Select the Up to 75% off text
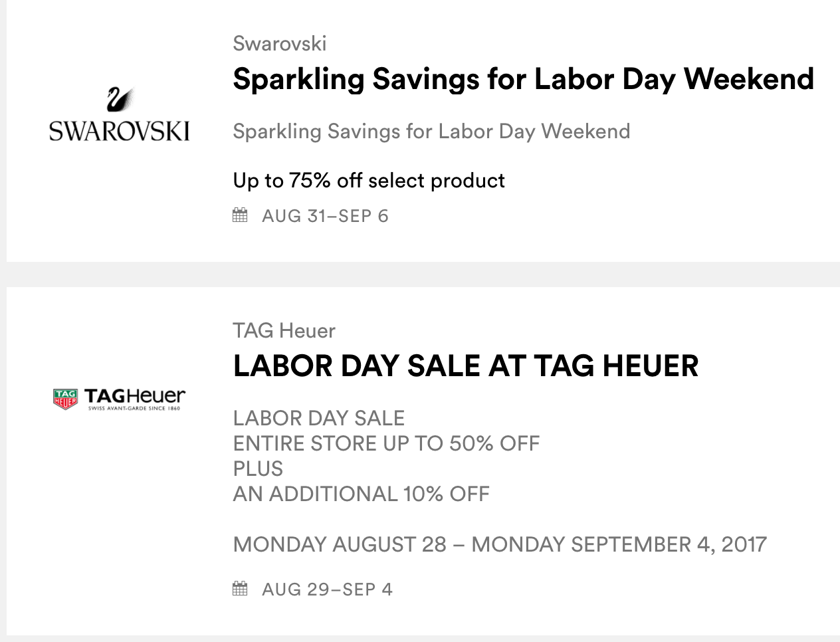The image size is (840, 642). [x=369, y=180]
